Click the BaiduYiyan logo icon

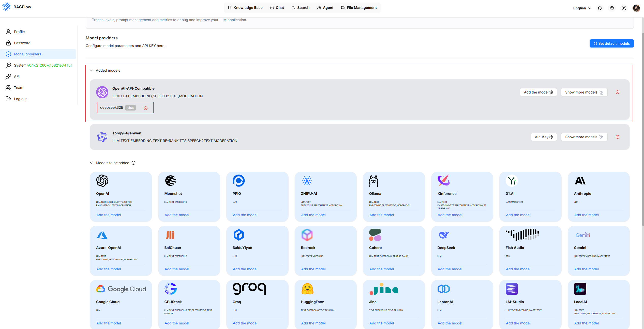pos(239,235)
